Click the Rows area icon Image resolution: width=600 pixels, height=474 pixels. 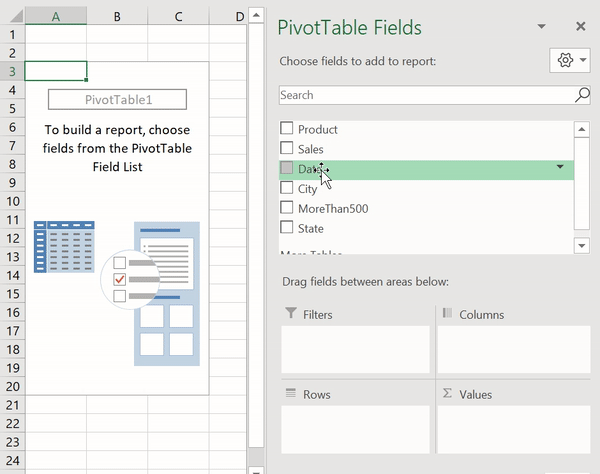291,394
